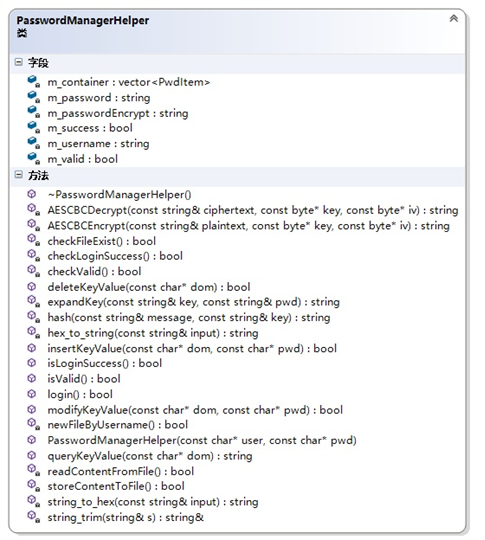Select the field m_container : vector<PwdItem>
This screenshot has width=485, height=540.
tap(129, 82)
